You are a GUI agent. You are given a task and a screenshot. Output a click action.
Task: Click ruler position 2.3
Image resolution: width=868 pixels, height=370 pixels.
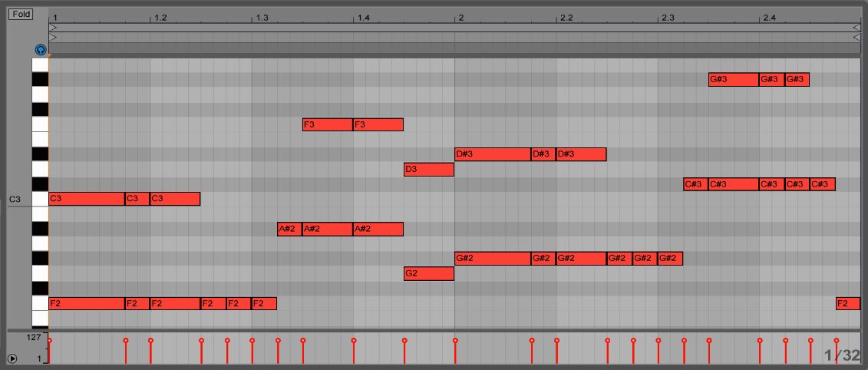click(x=668, y=18)
